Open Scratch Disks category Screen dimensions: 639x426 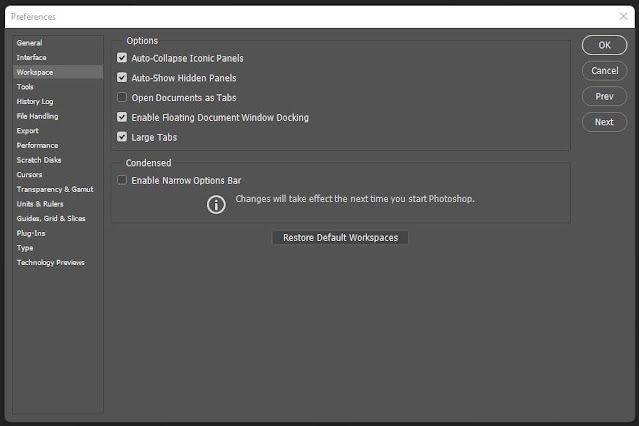[x=58, y=160]
